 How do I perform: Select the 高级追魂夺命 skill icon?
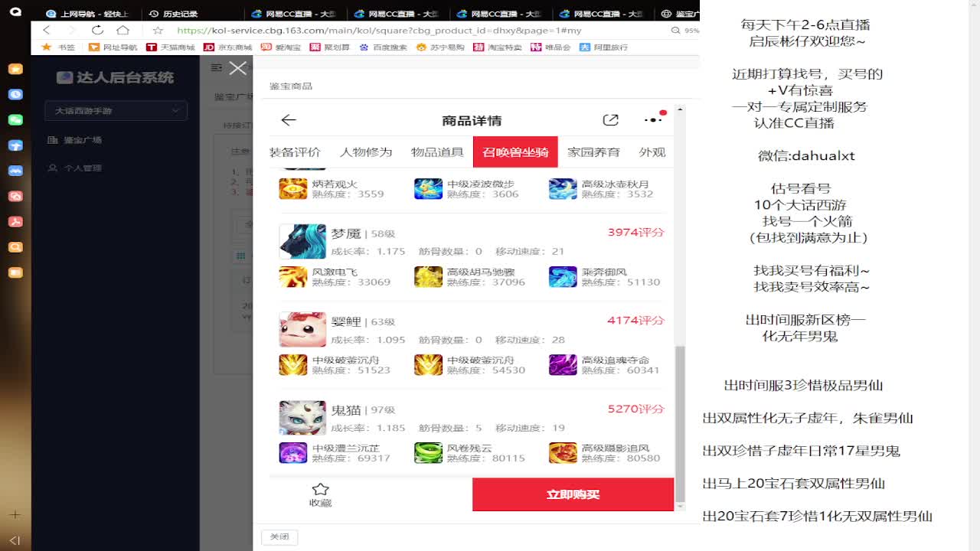click(563, 364)
